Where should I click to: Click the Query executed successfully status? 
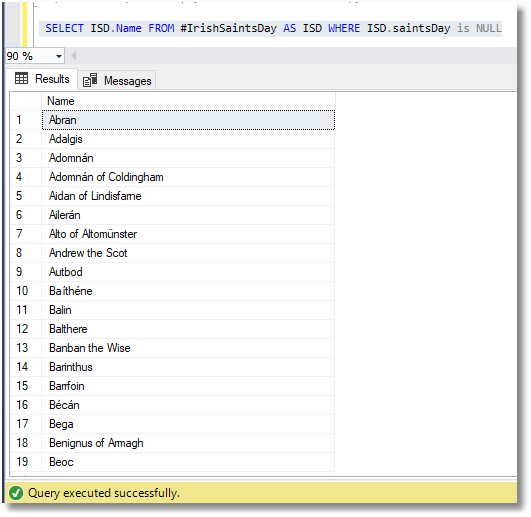coord(104,493)
